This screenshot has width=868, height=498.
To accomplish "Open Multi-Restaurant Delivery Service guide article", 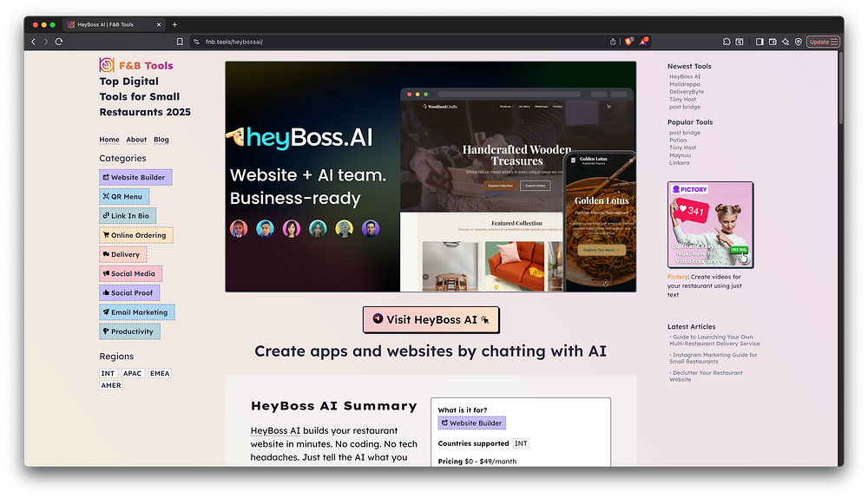I will 714,340.
